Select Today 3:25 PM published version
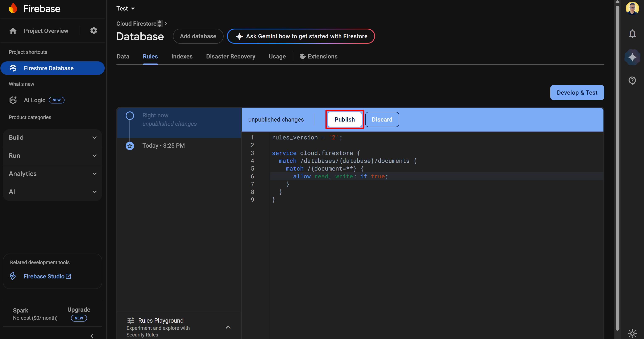This screenshot has height=339, width=644. click(x=163, y=146)
